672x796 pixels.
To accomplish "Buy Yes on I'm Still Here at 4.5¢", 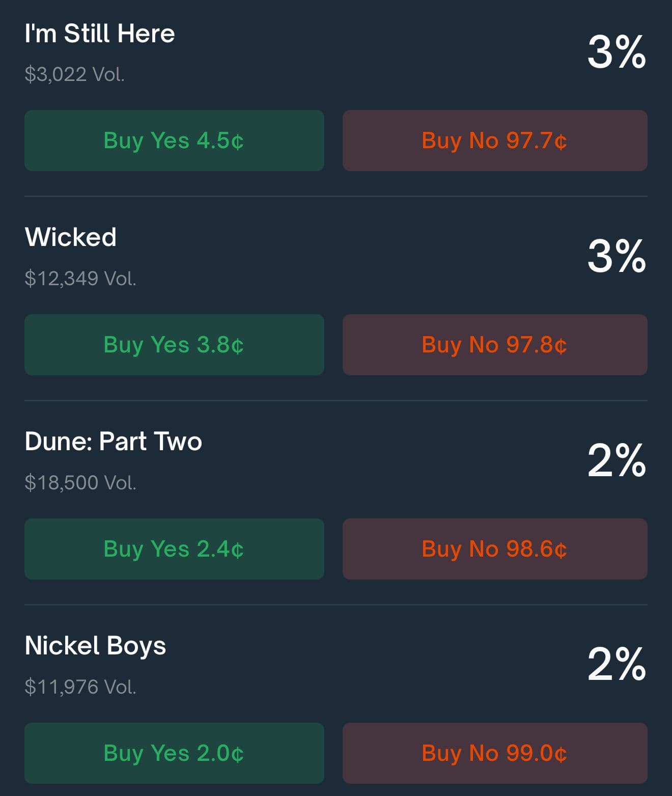I will [x=174, y=141].
